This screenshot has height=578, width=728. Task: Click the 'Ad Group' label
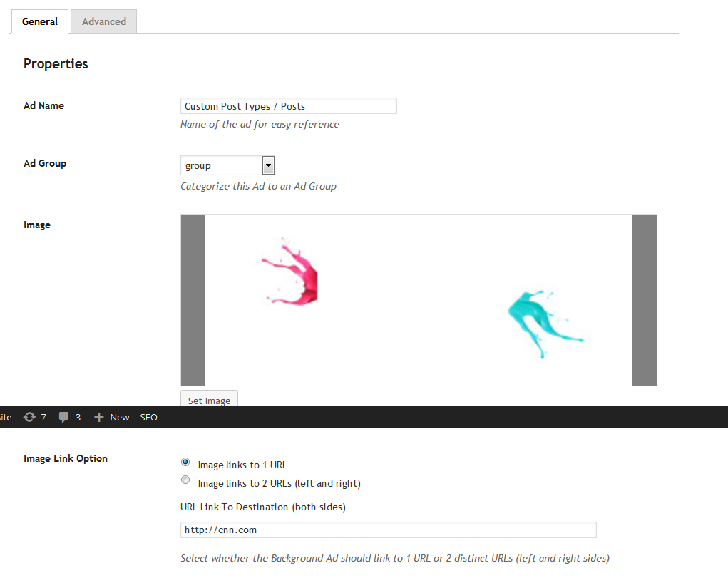click(45, 163)
